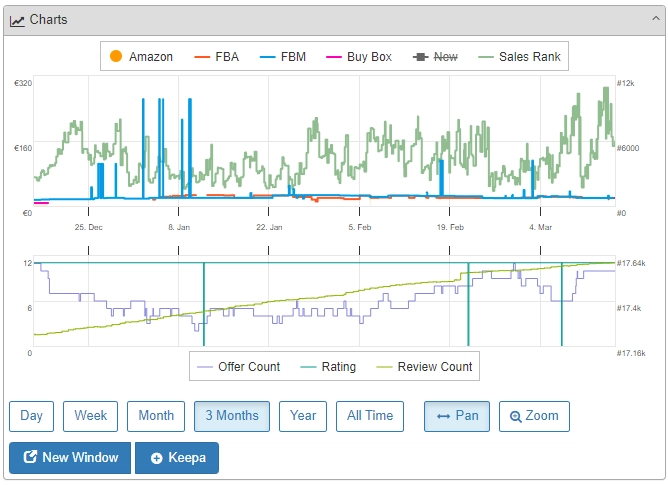Toggle Buy Box legend entry
668x485 pixels.
(359, 57)
